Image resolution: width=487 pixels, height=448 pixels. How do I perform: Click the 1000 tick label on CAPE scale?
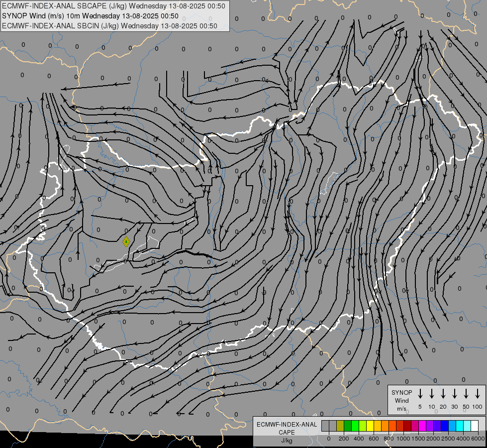403,439
